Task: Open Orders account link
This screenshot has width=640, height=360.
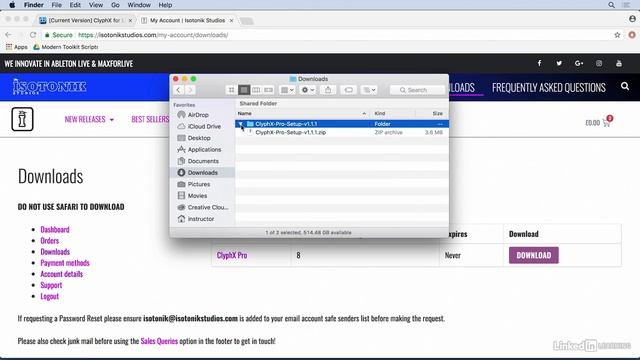Action: tap(49, 241)
